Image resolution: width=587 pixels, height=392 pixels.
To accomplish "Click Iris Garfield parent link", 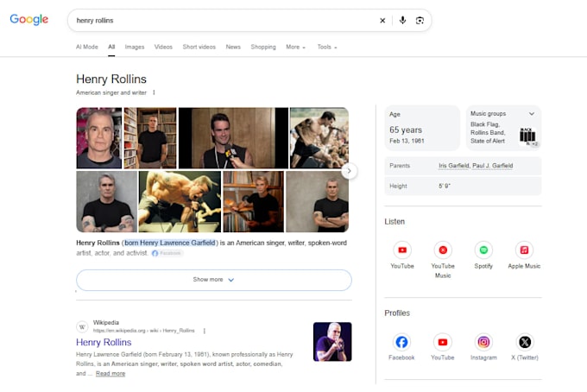I will (x=454, y=166).
